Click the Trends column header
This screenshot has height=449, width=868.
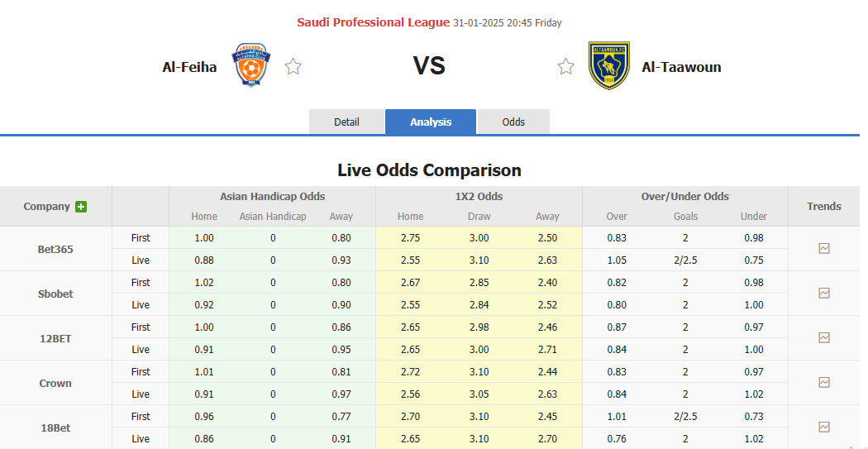(x=823, y=207)
